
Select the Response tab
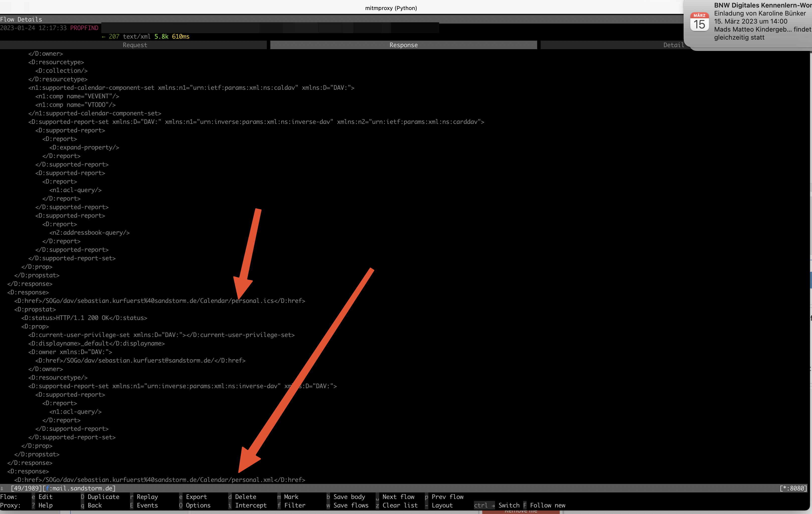click(x=403, y=45)
